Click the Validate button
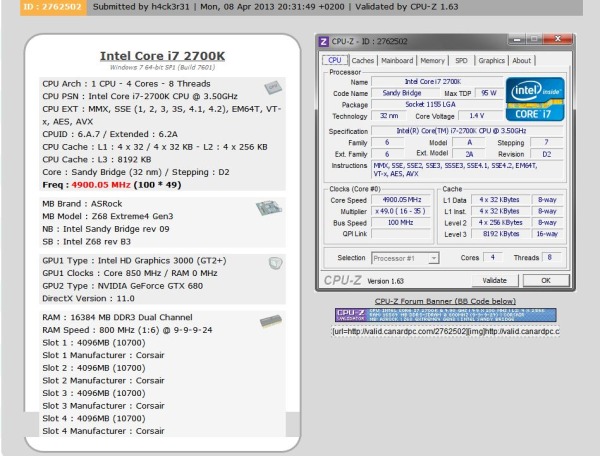 click(x=495, y=280)
